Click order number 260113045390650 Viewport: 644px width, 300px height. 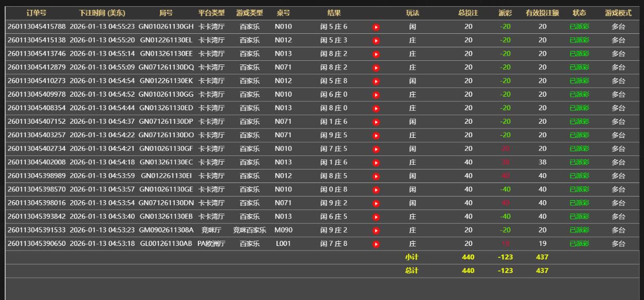point(36,243)
